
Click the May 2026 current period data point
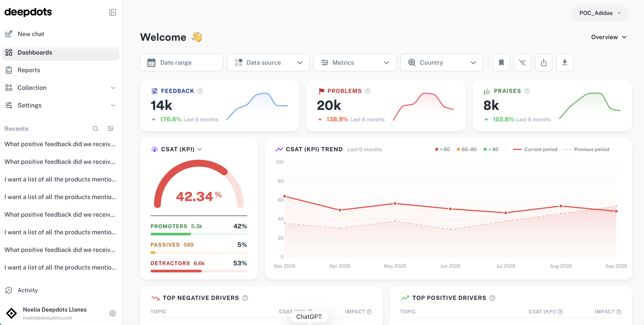[x=395, y=204]
